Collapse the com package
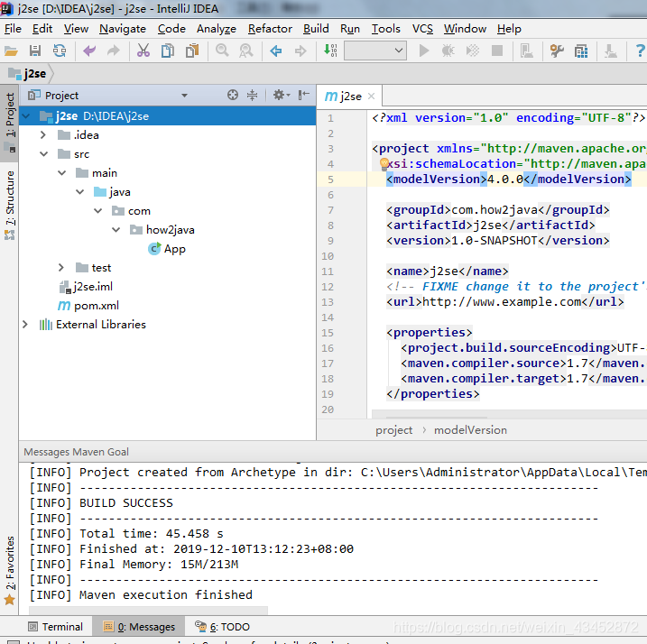The image size is (647, 644). 98,211
